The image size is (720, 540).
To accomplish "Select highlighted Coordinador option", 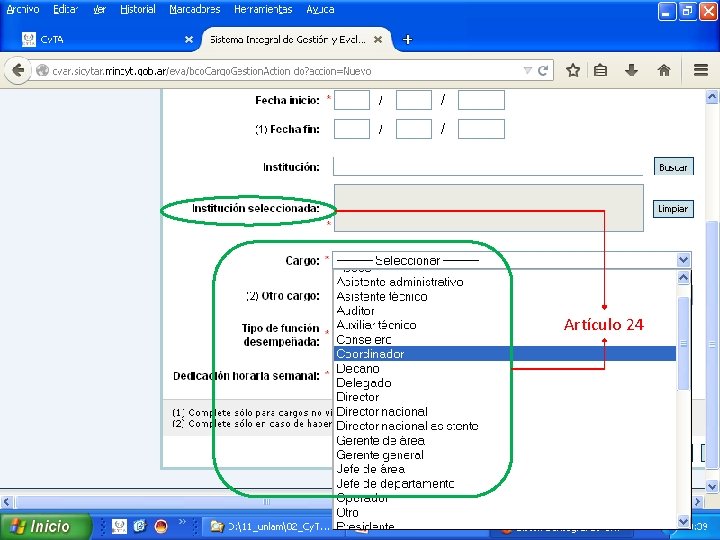I will pyautogui.click(x=505, y=354).
